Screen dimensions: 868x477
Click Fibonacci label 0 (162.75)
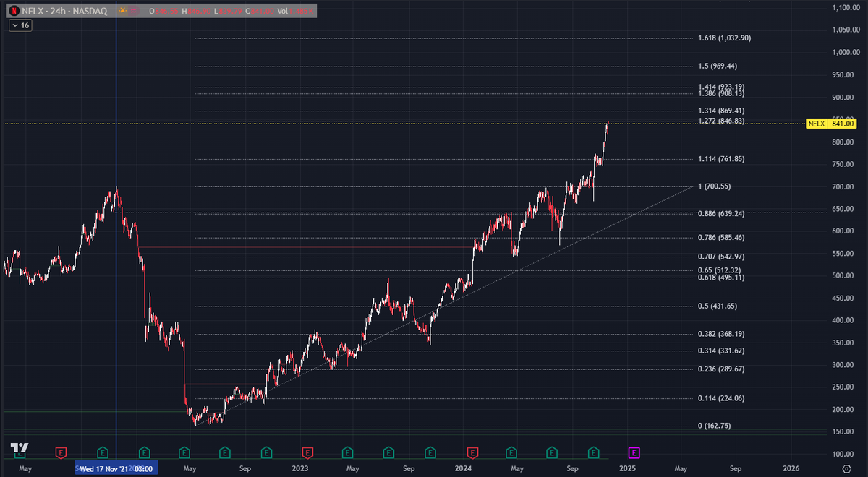coord(714,426)
